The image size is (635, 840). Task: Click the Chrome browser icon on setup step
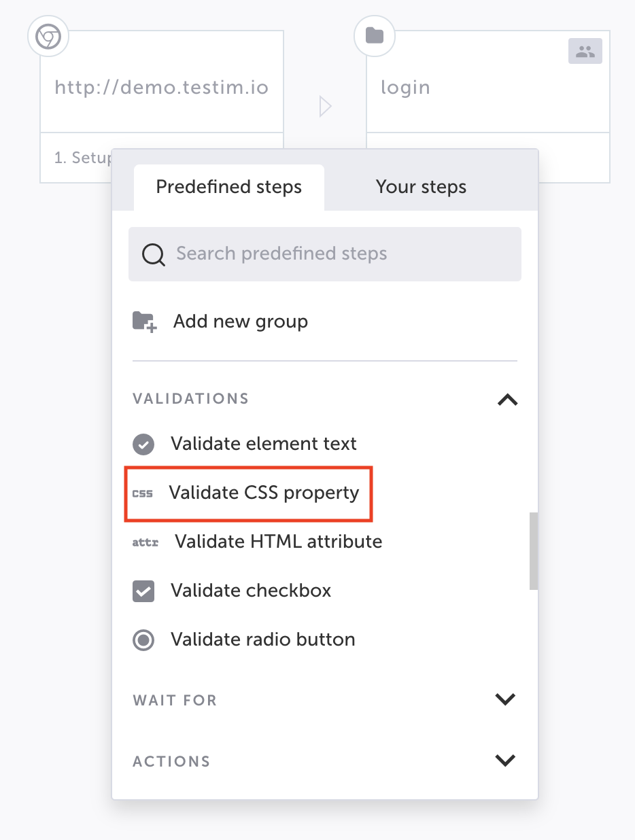48,37
